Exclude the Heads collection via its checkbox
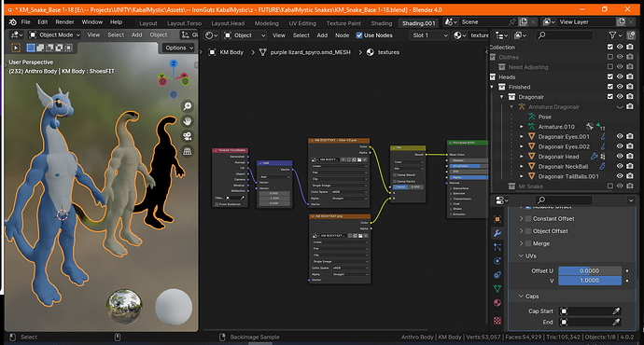The image size is (644, 345). [x=610, y=76]
